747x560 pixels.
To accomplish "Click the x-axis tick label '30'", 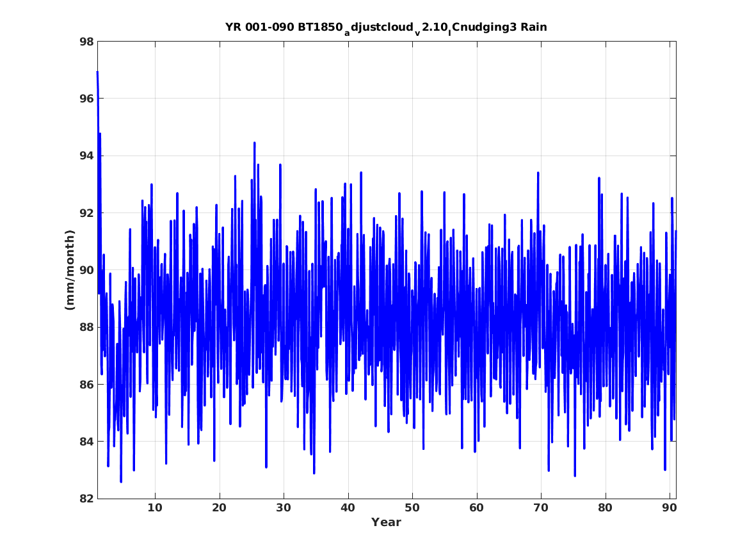I will [284, 508].
